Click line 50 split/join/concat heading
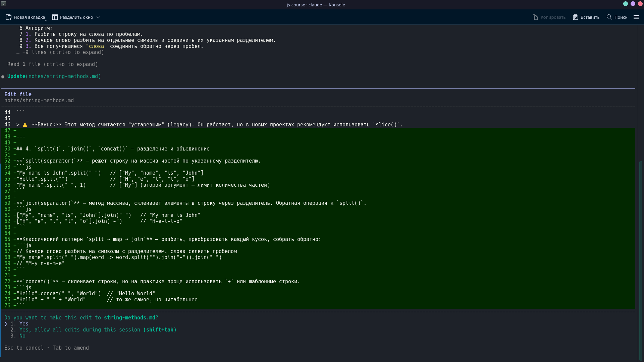Viewport: 644px width, 362px height. click(113, 149)
